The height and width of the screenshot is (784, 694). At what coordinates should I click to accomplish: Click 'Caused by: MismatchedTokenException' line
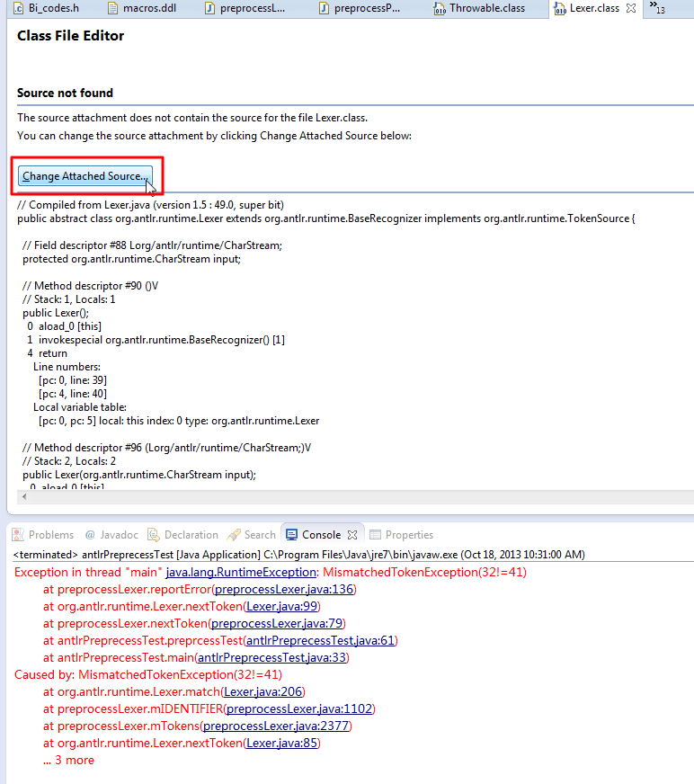[148, 674]
